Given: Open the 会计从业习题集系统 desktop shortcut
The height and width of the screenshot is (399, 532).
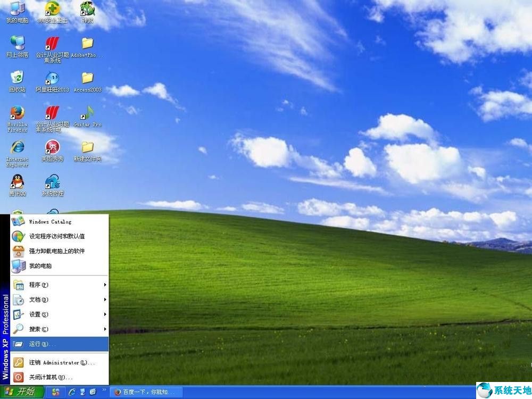Looking at the screenshot, I should (52, 49).
